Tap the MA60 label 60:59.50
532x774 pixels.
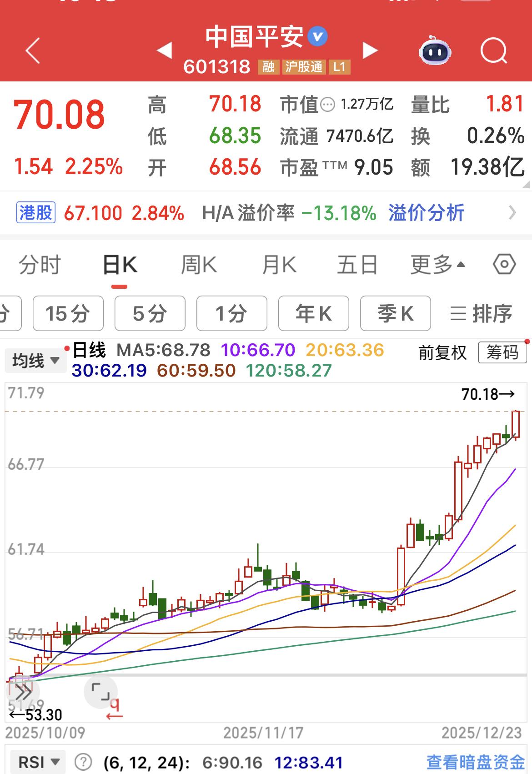(196, 371)
